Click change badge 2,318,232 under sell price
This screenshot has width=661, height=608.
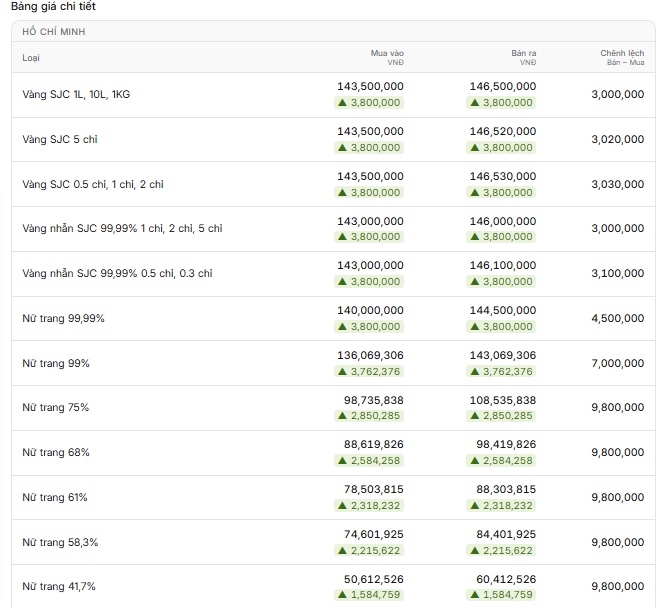(501, 506)
